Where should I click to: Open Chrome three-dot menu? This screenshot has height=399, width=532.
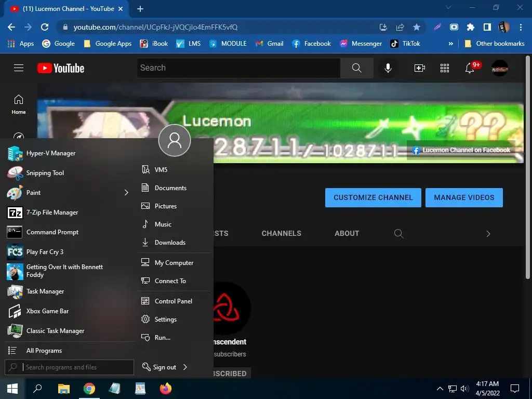521,27
